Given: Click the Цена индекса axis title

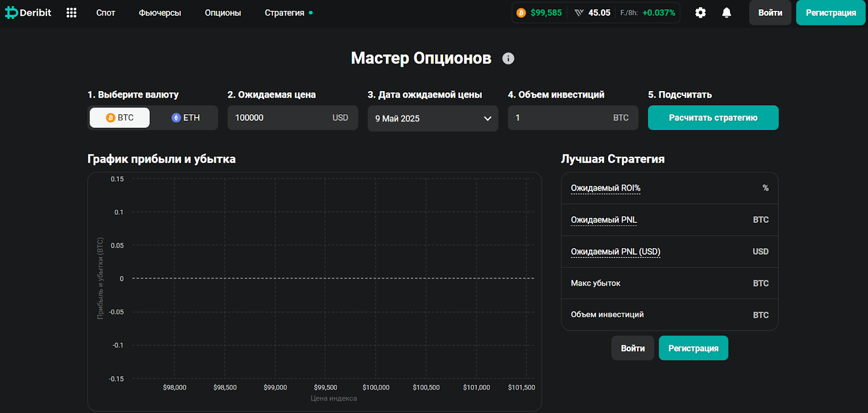Looking at the screenshot, I should [334, 398].
